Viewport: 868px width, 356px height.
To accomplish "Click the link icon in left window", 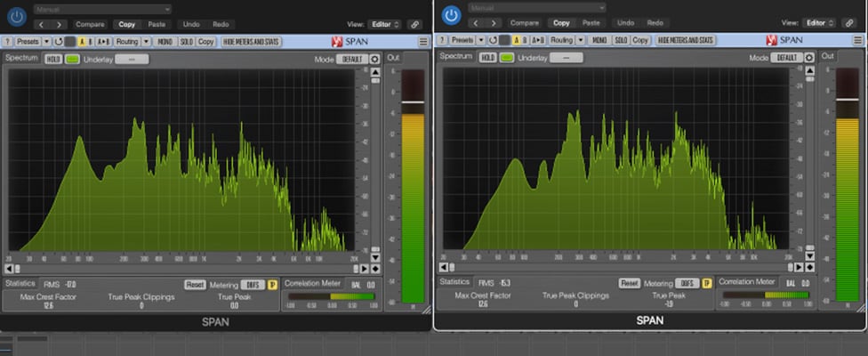I will (x=414, y=24).
